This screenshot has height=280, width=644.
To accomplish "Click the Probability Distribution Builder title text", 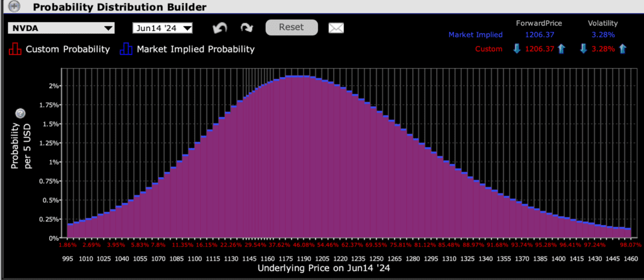I will pos(119,7).
